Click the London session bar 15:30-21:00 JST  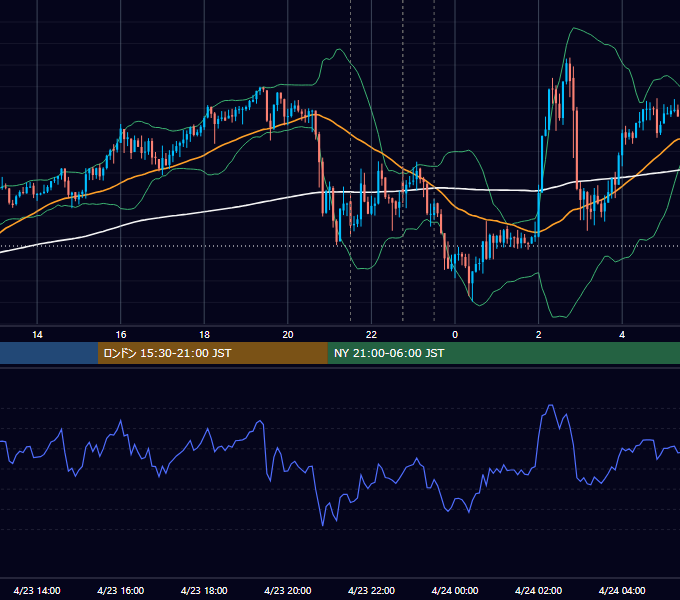212,353
